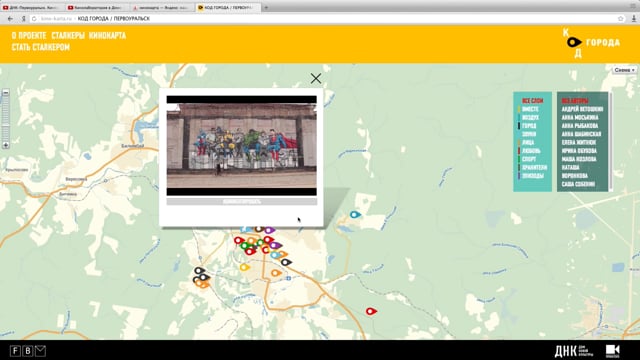Play the superhero mural video thumbnail

tap(242, 146)
